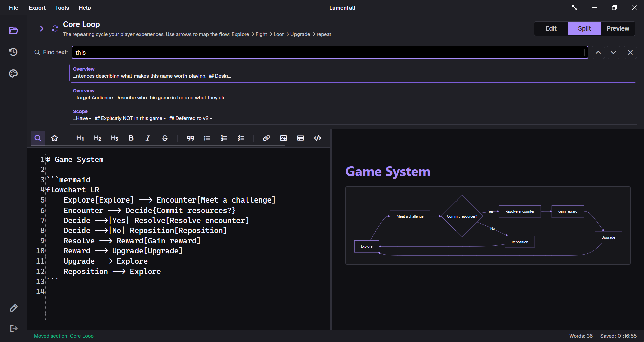Click the pencil edit icon in sidebar
The image size is (644, 342).
click(x=14, y=308)
